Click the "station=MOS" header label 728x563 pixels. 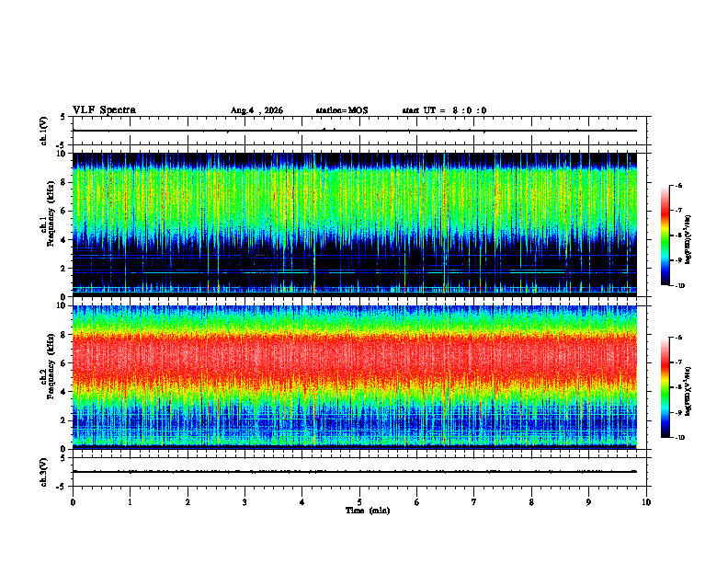(x=342, y=110)
